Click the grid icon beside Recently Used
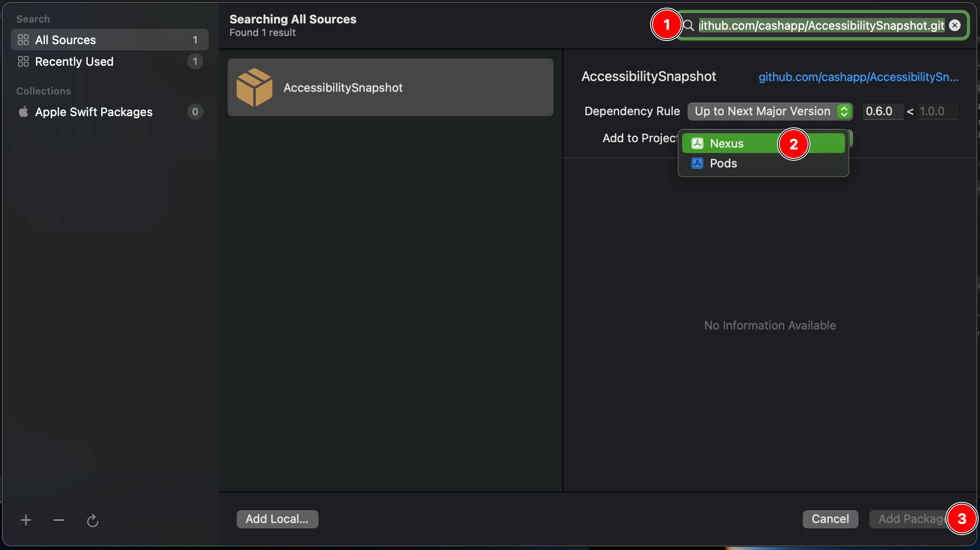 pos(23,62)
